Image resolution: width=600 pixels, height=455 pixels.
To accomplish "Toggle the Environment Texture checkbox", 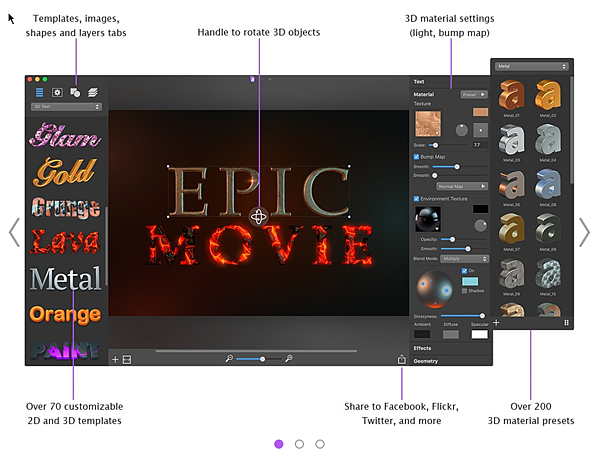I will pyautogui.click(x=416, y=199).
